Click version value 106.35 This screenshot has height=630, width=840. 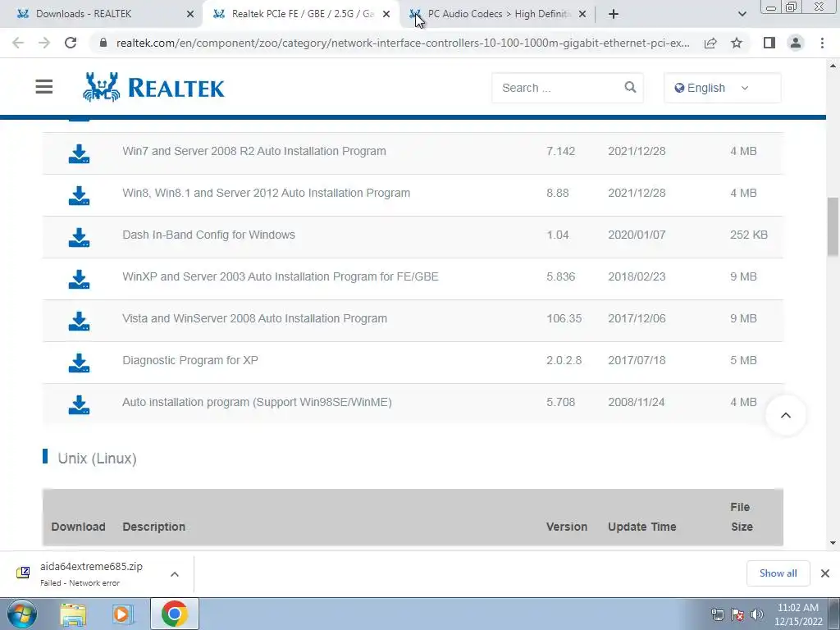click(x=564, y=318)
